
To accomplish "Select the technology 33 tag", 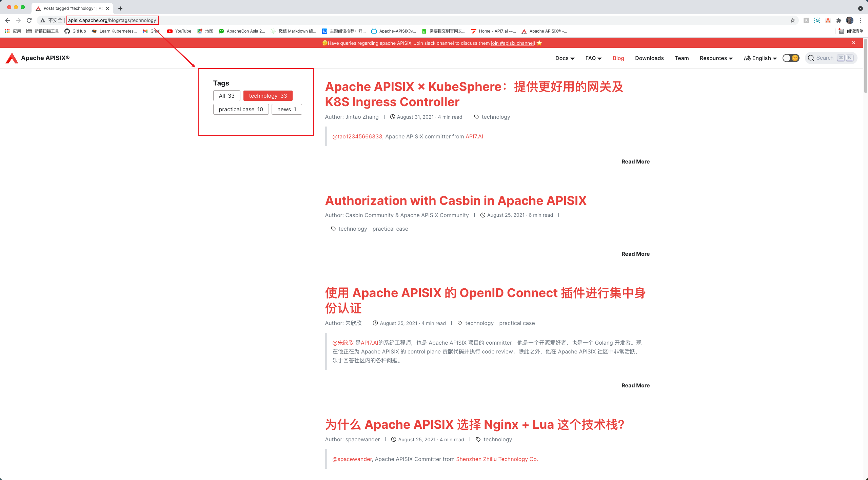I will click(x=268, y=96).
